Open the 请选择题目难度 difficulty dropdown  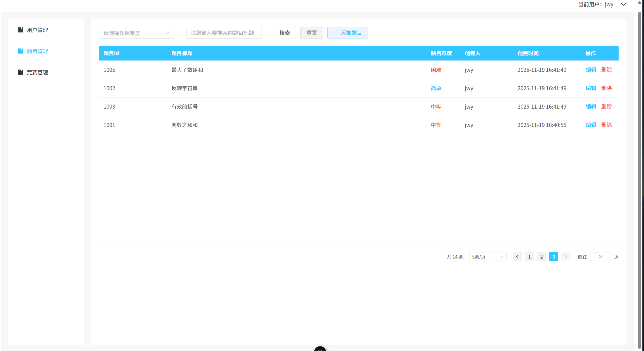(x=136, y=33)
